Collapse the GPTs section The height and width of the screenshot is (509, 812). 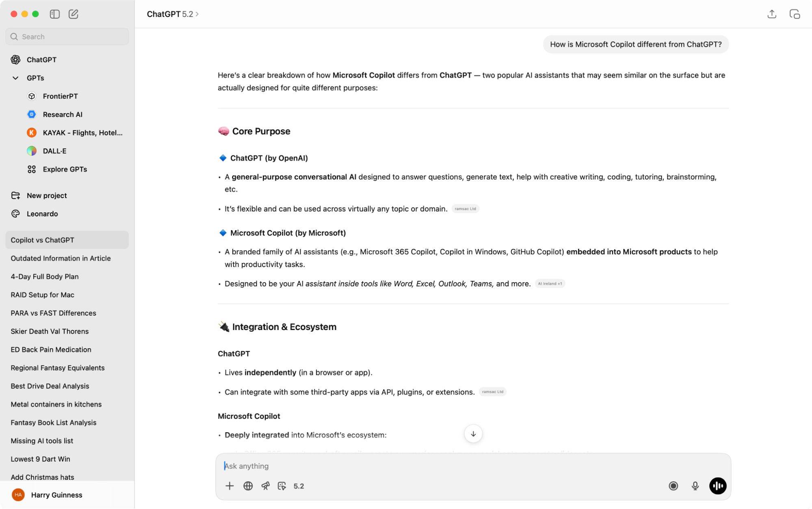point(15,78)
